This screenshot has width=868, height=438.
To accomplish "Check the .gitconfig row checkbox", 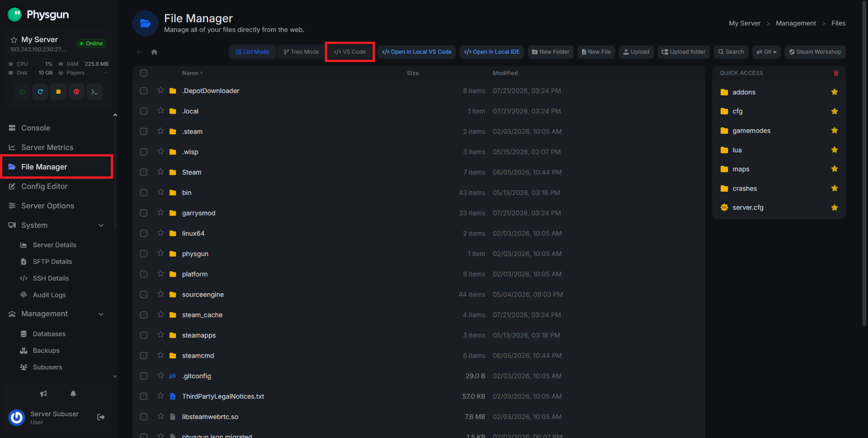I will [x=144, y=376].
